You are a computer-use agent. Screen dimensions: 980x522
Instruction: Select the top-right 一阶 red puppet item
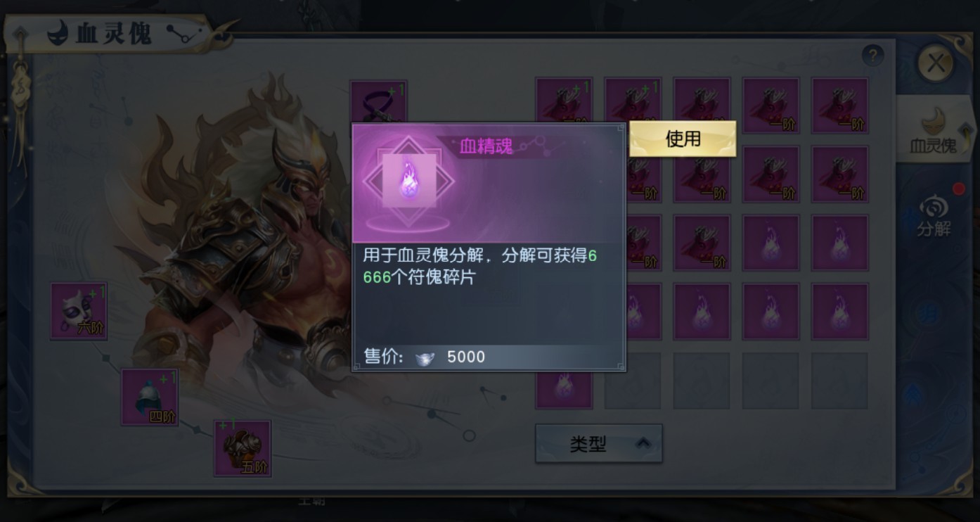pyautogui.click(x=839, y=106)
